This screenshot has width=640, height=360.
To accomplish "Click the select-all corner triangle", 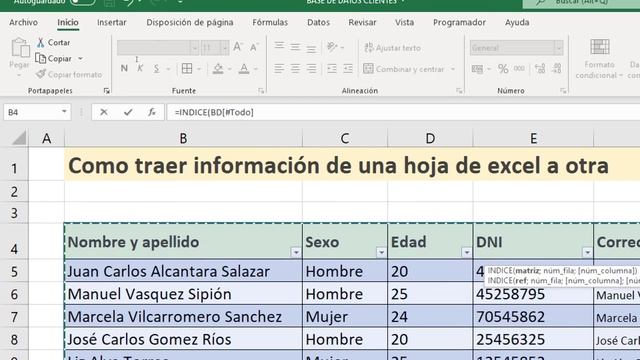I will point(18,138).
